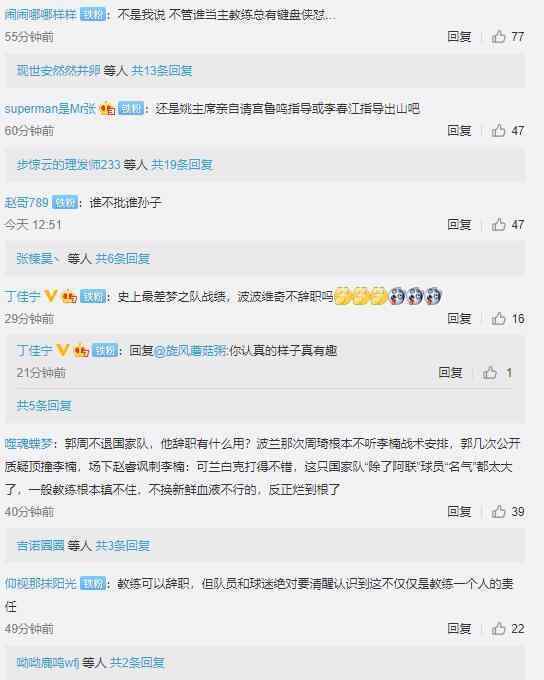Open superman是Mr张's profile
Image resolution: width=544 pixels, height=680 pixels.
pos(50,108)
